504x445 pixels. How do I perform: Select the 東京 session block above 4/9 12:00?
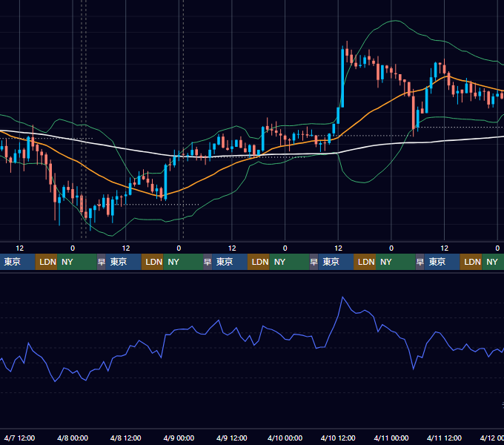click(230, 262)
